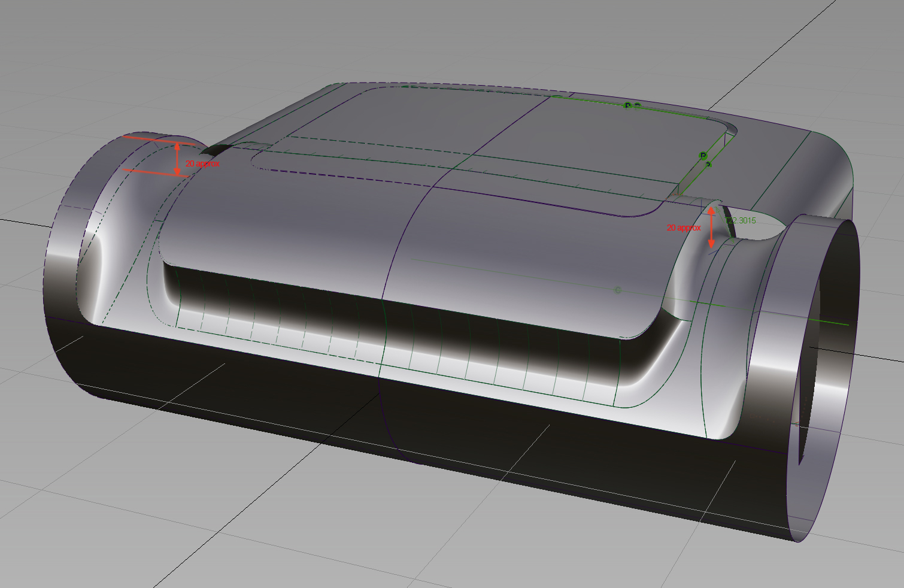
Task: Select the right red '20 approx' annotation
Action: (x=684, y=228)
